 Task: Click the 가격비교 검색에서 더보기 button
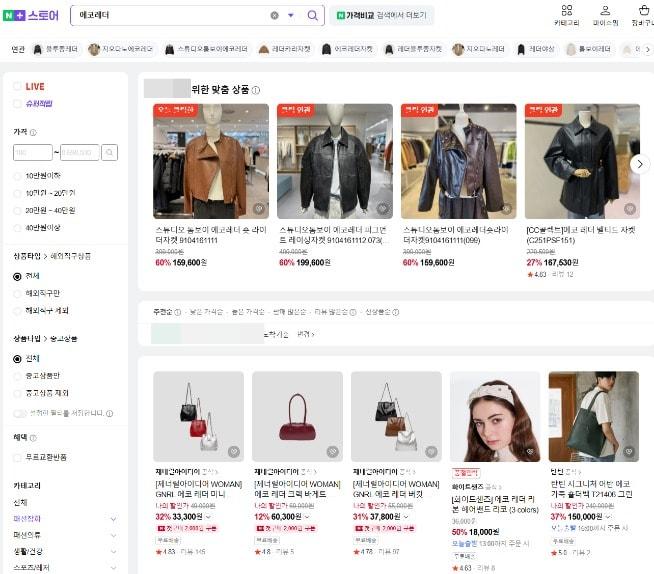click(382, 16)
